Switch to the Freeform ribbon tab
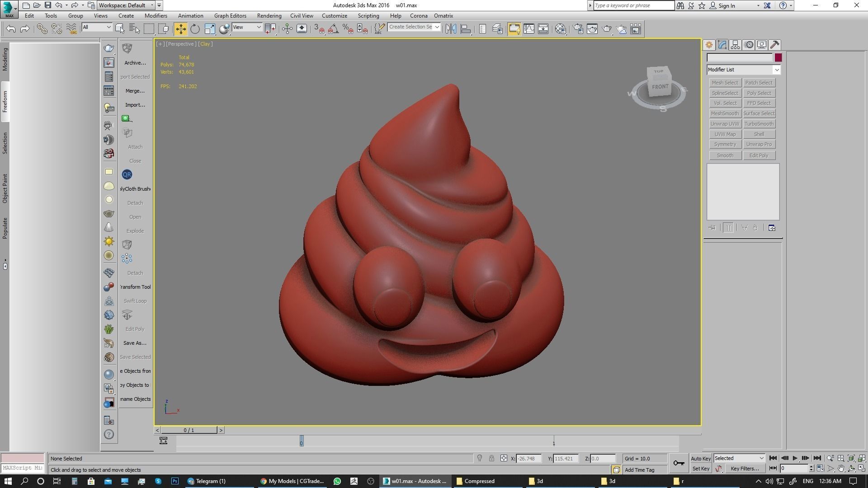This screenshot has height=488, width=868. 5,102
